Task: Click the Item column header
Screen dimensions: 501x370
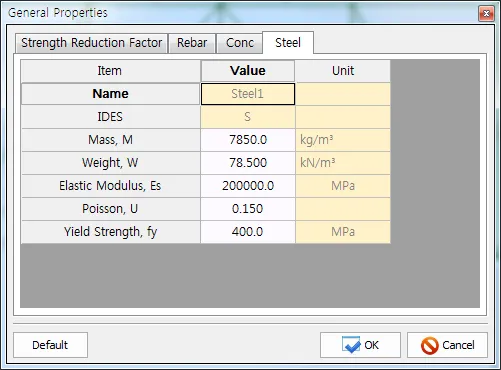Action: 110,71
